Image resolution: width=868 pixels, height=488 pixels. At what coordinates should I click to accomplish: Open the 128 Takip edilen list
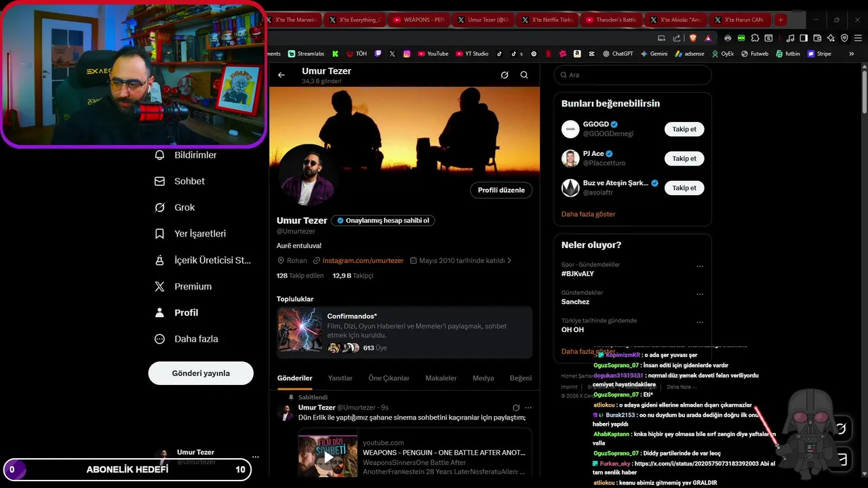[x=300, y=276]
